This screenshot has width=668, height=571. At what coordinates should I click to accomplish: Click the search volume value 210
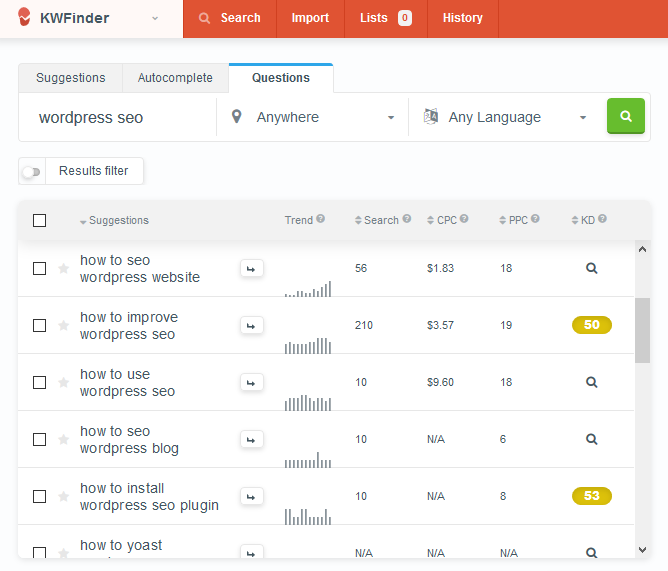tap(364, 326)
